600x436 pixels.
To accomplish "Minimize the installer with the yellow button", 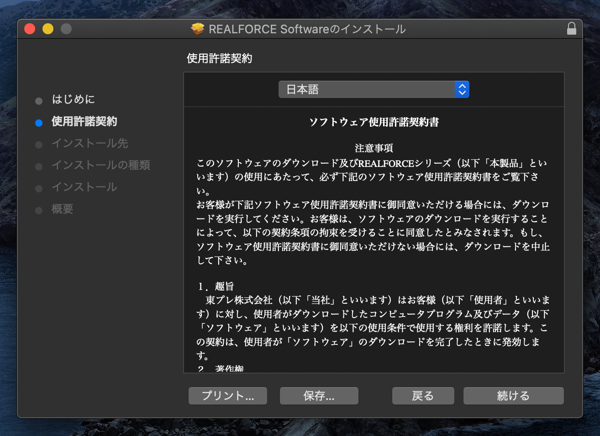I will pyautogui.click(x=48, y=29).
